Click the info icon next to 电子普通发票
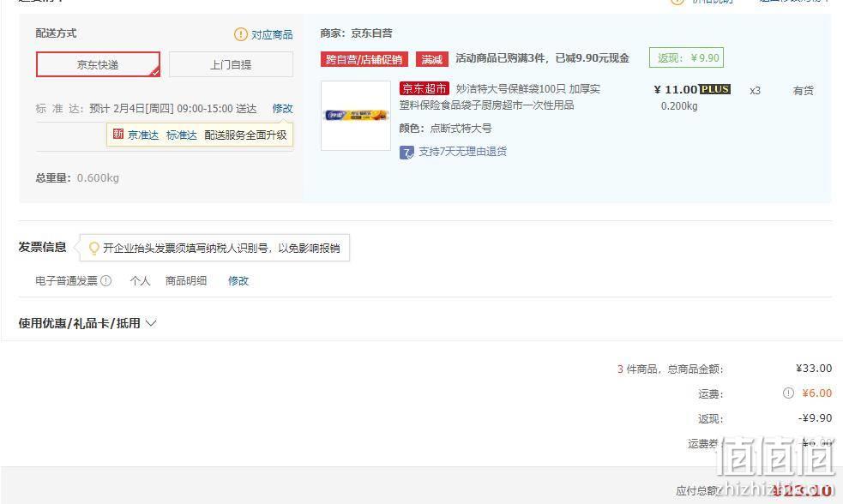This screenshot has width=843, height=504. [106, 280]
